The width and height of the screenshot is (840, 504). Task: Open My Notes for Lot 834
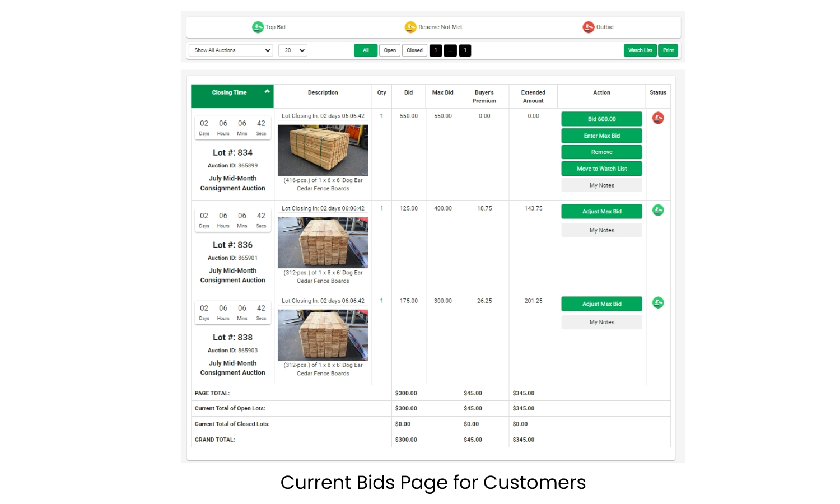pos(602,185)
